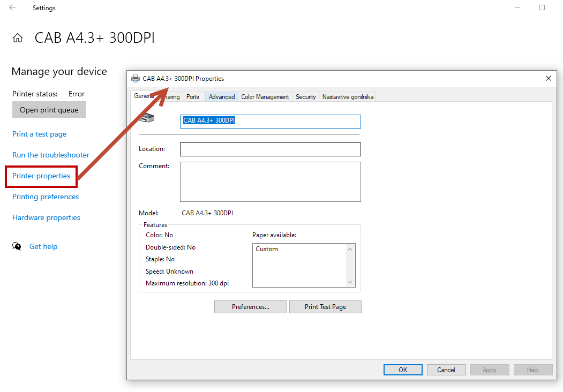Go to the Security tab
The height and width of the screenshot is (392, 563).
(x=305, y=97)
